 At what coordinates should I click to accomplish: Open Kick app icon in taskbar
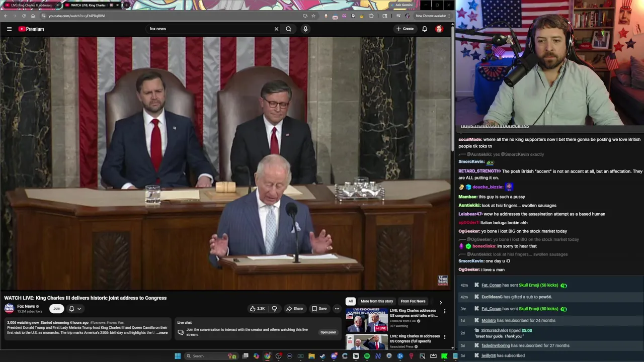[444, 356]
